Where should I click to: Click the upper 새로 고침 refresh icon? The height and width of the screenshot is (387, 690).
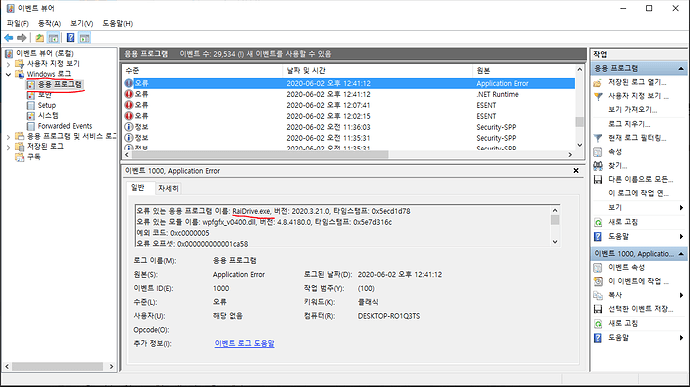(598, 222)
